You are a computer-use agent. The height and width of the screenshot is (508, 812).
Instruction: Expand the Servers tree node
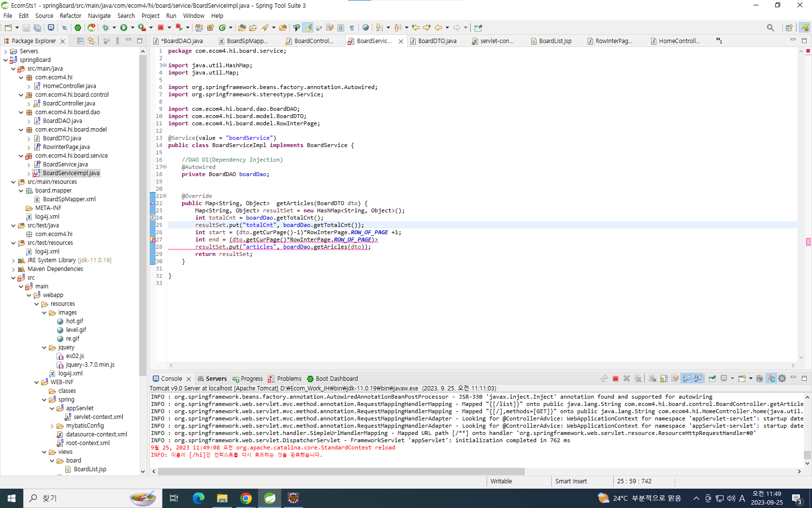click(6, 51)
